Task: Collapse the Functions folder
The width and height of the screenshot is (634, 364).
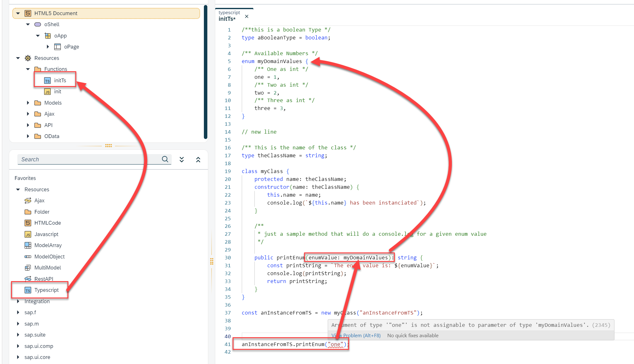Action: 28,69
